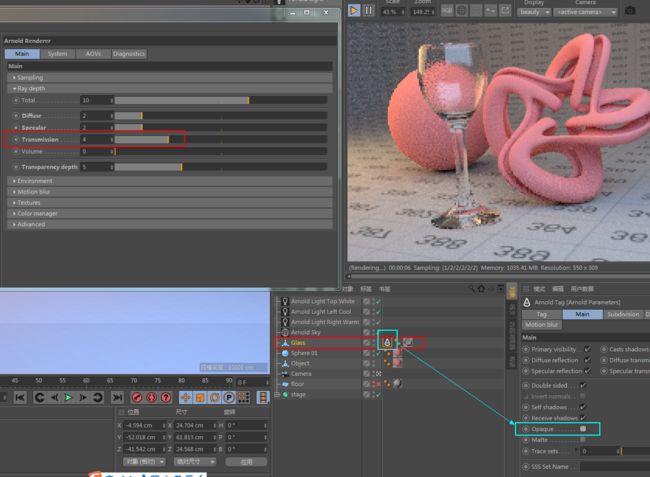Open the active camera dropdown

(585, 12)
